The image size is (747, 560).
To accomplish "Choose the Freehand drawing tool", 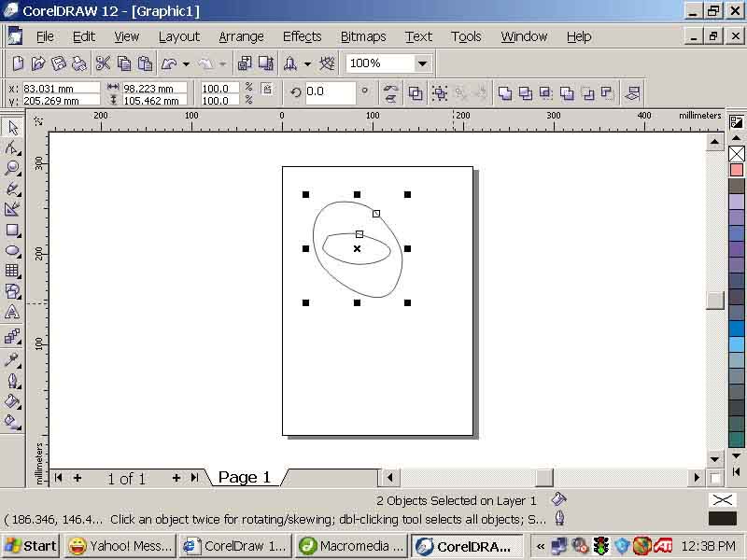I will pos(12,189).
